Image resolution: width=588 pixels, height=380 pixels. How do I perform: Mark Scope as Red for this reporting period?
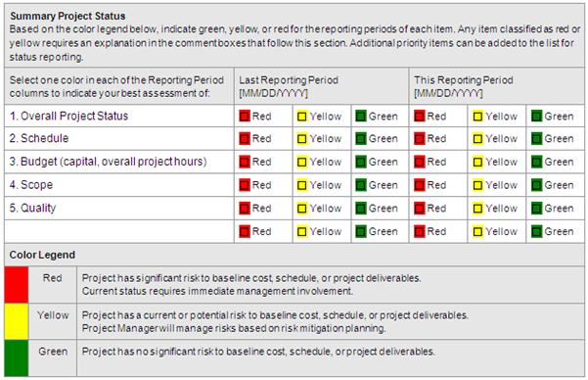[x=420, y=185]
